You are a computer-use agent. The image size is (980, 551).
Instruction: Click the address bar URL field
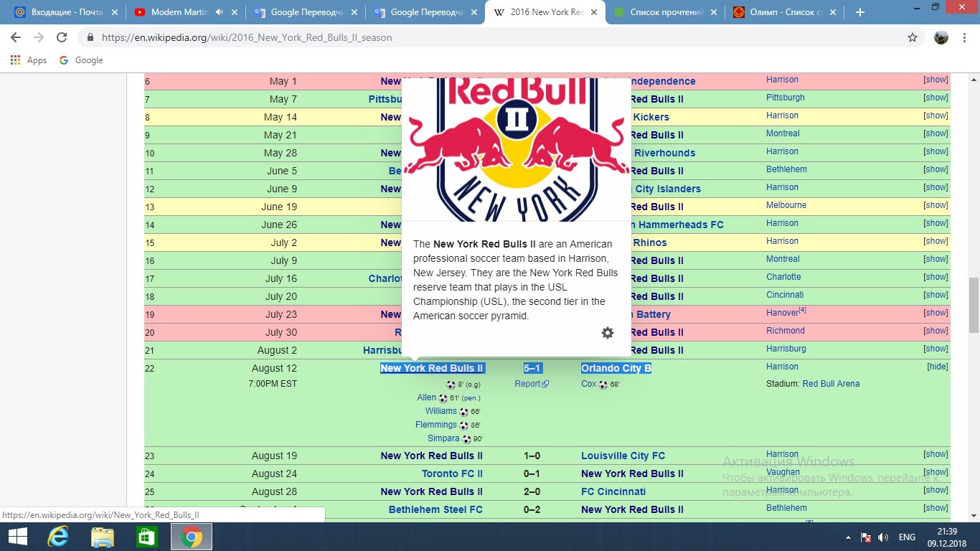(495, 37)
